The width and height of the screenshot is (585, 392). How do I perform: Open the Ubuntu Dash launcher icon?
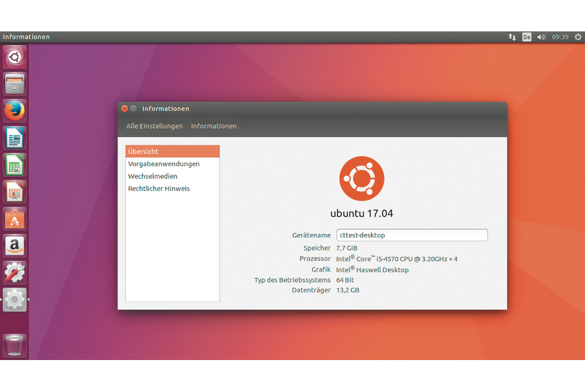14,57
